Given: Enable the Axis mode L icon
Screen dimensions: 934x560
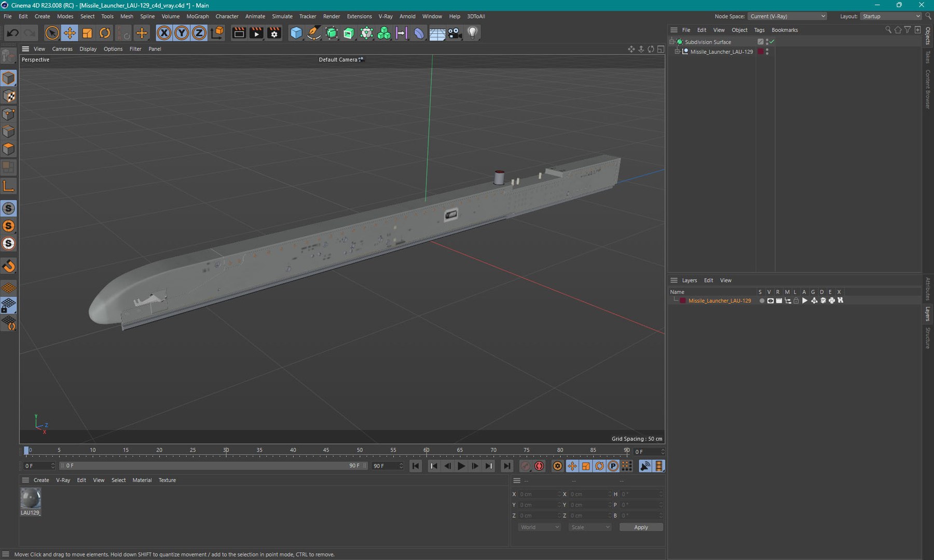Looking at the screenshot, I should [x=9, y=186].
